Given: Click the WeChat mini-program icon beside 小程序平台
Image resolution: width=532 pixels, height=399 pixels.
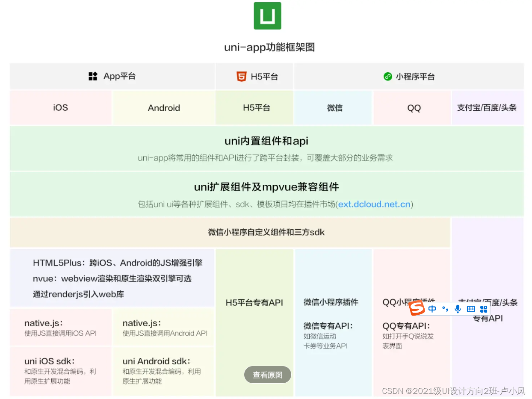Looking at the screenshot, I should pos(387,76).
